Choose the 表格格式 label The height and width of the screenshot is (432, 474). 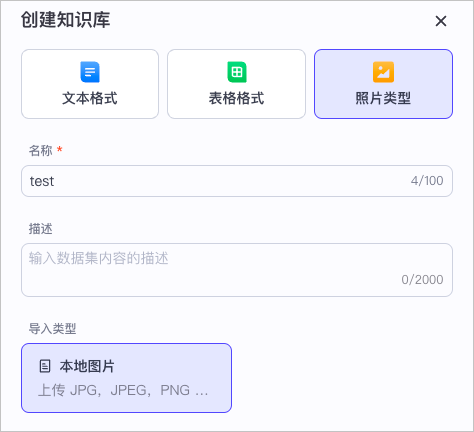[x=236, y=98]
